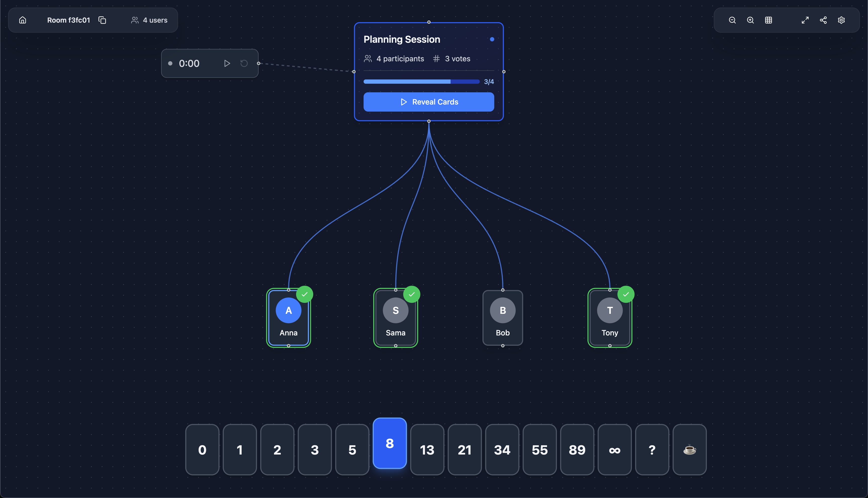Reset the 0:00 timer

tap(244, 63)
